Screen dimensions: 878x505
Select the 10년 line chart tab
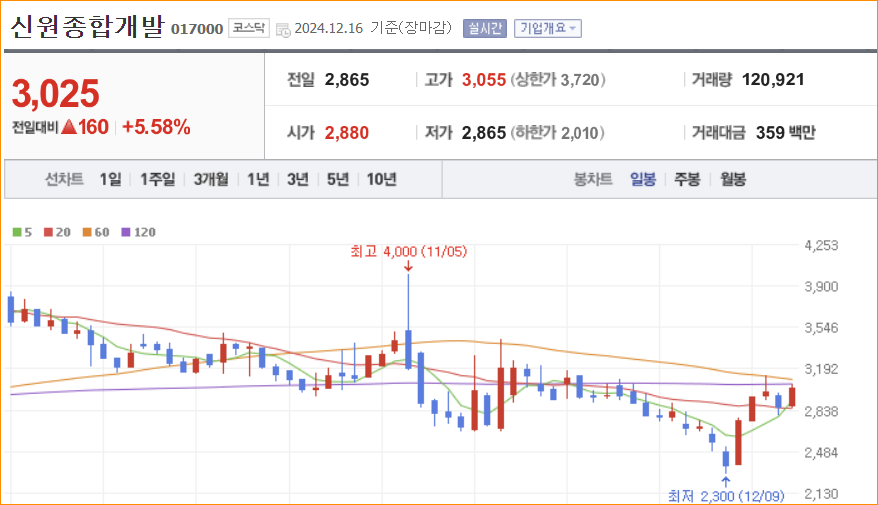381,179
